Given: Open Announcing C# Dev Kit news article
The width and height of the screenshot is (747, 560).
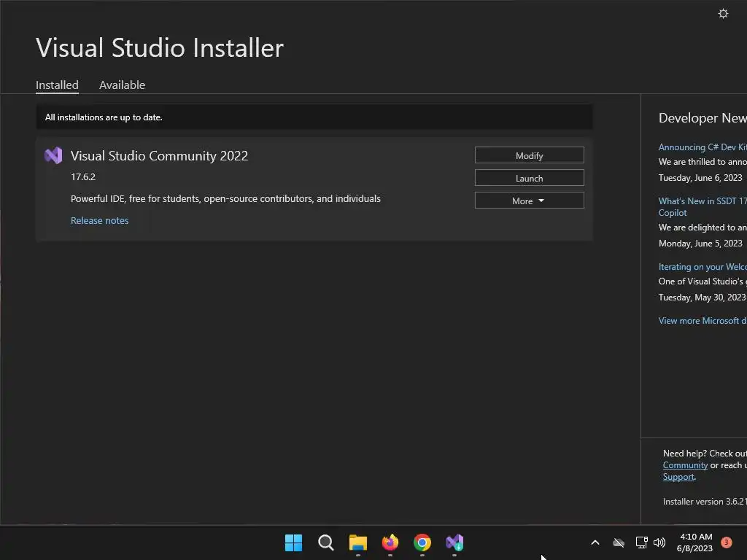Looking at the screenshot, I should point(703,147).
